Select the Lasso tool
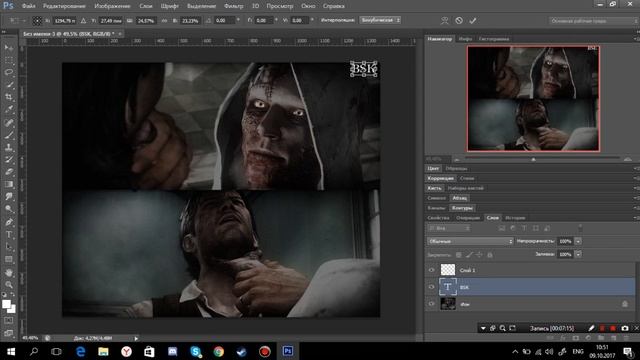The height and width of the screenshot is (360, 640). [x=9, y=73]
